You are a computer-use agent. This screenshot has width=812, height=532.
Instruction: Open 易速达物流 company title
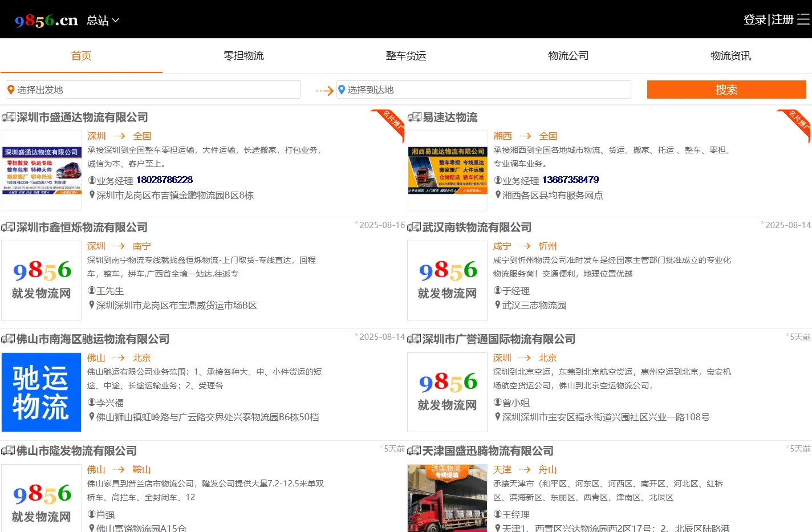(450, 117)
